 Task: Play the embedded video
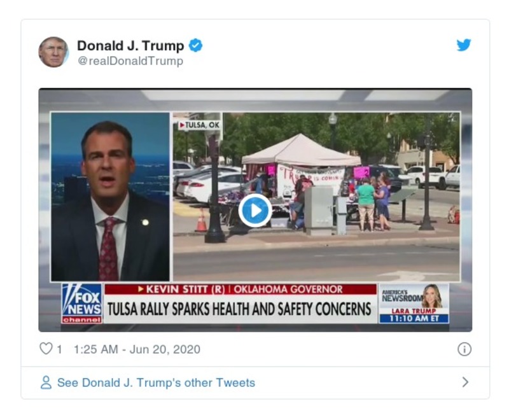point(254,211)
